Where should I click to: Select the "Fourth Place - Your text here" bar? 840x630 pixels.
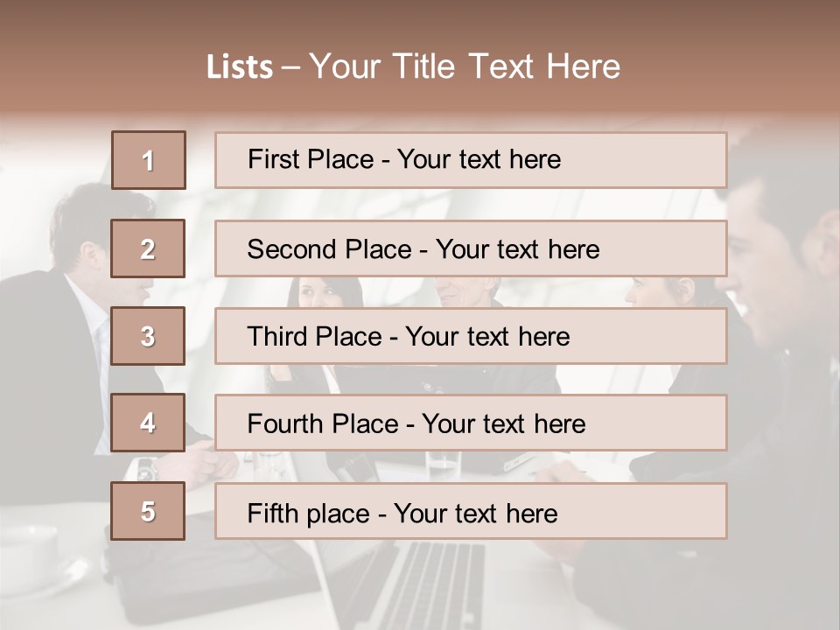point(471,423)
